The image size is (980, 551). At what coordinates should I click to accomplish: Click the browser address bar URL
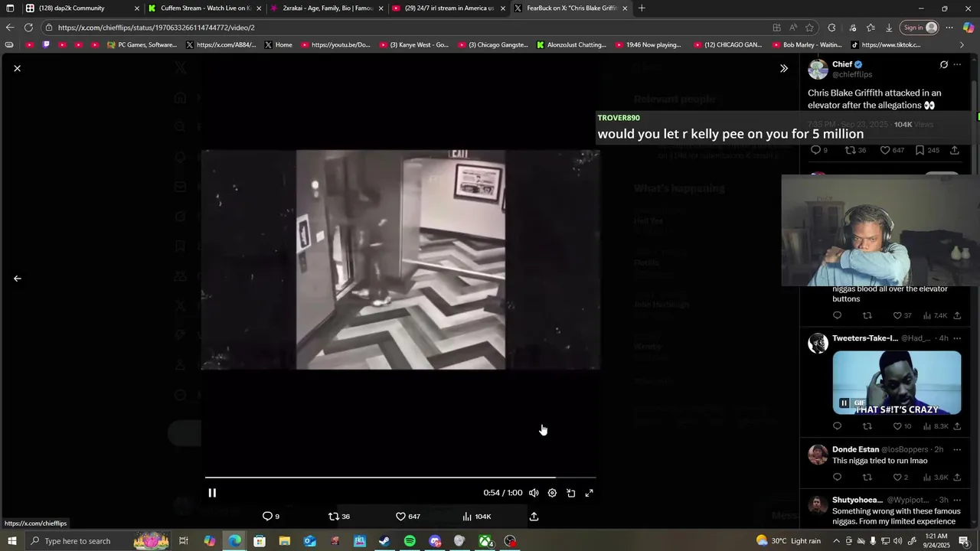156,28
